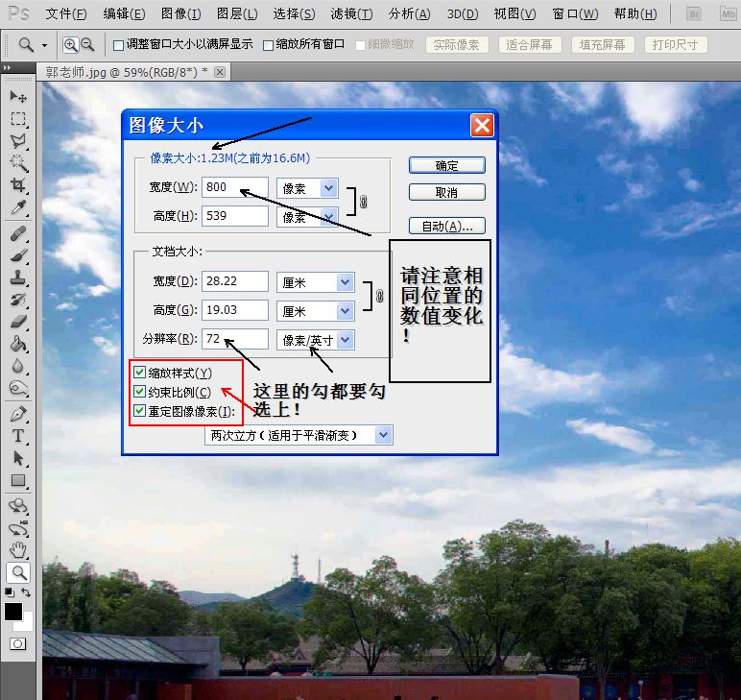Open 两次立方 resample method dropdown
This screenshot has width=741, height=700.
tap(383, 435)
